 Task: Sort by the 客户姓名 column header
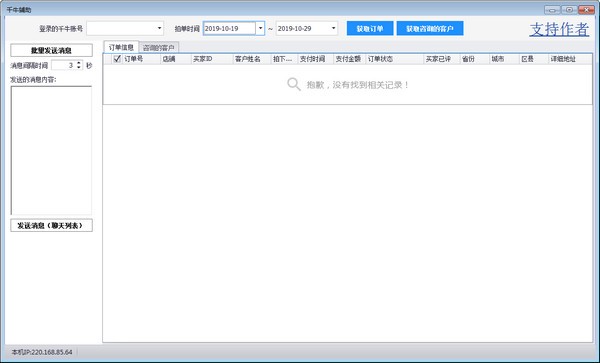click(252, 59)
